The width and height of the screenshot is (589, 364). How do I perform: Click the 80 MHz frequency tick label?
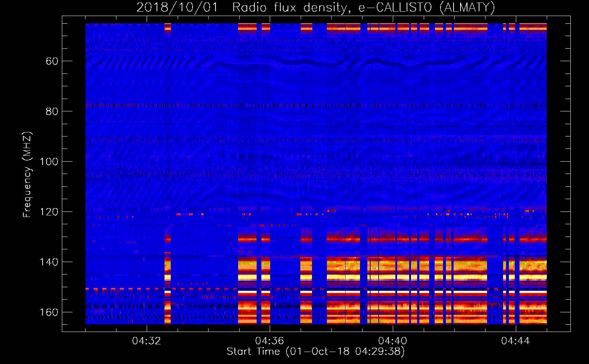click(x=52, y=111)
